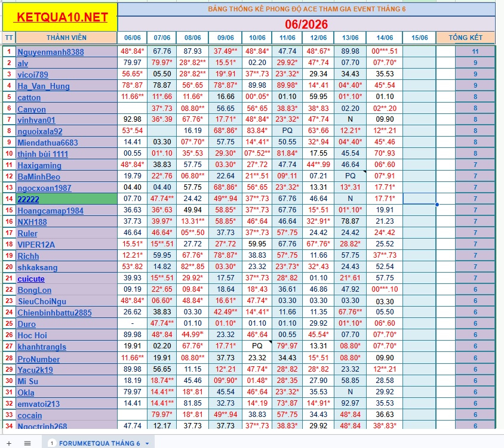
Task: Select the 67.76** cell in Chienbinhbattu2885 row
Action: [x=350, y=312]
